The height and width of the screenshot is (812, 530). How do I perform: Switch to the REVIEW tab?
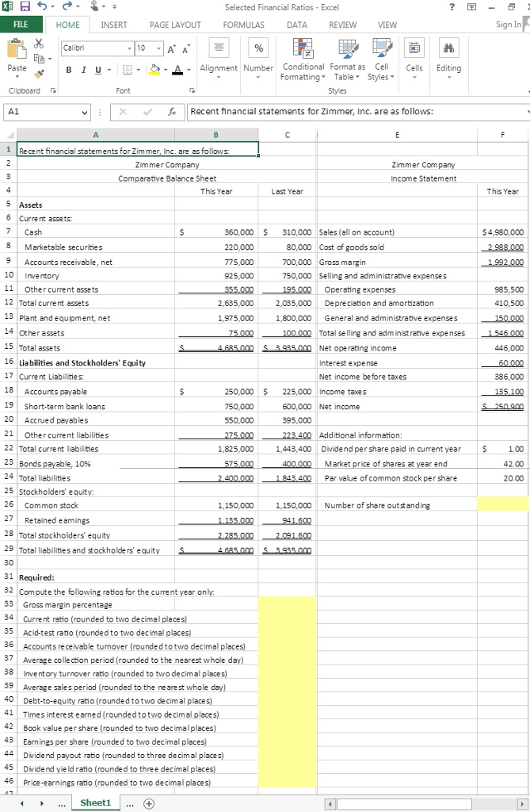(x=342, y=25)
